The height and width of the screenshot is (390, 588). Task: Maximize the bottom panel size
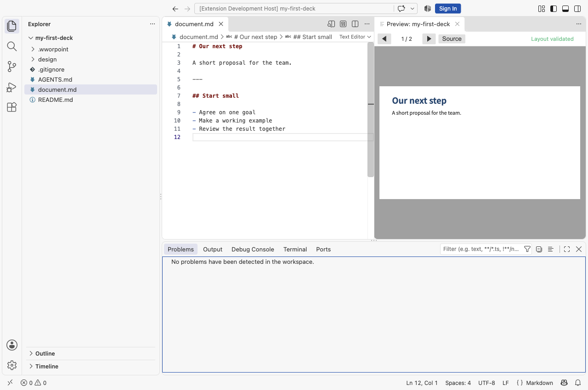click(x=567, y=249)
